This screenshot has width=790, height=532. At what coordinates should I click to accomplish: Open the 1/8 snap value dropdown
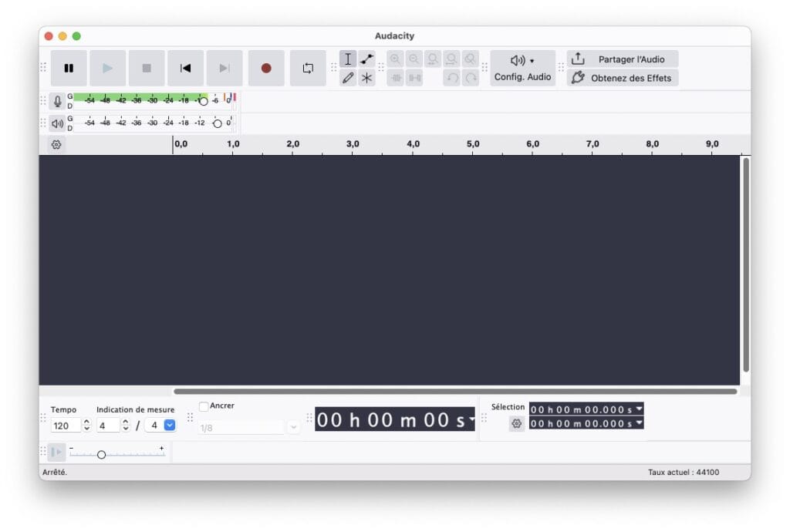point(294,428)
